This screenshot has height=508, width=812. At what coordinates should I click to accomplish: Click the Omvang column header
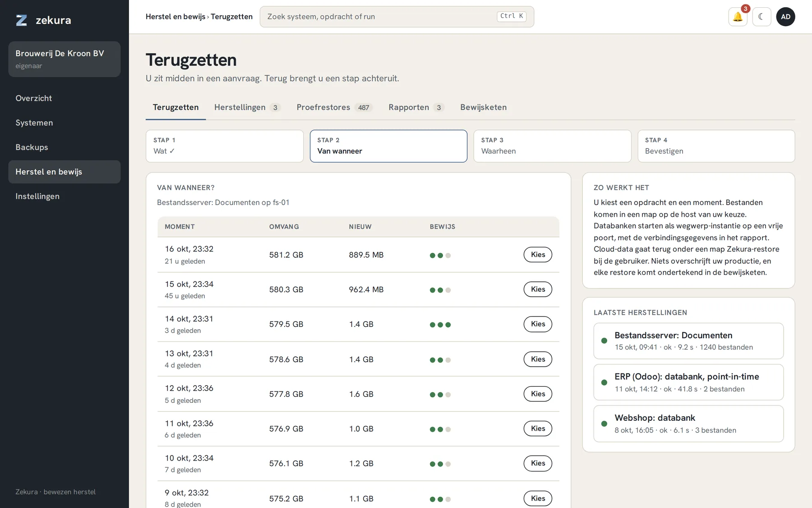[x=284, y=227]
